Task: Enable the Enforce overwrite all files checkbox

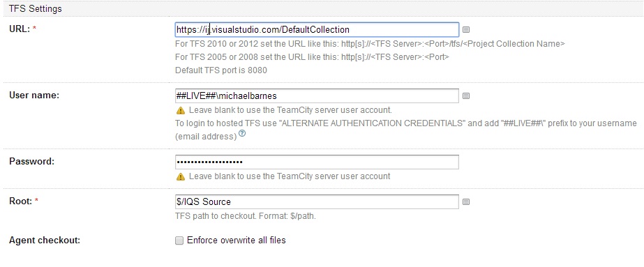Action: pyautogui.click(x=179, y=241)
